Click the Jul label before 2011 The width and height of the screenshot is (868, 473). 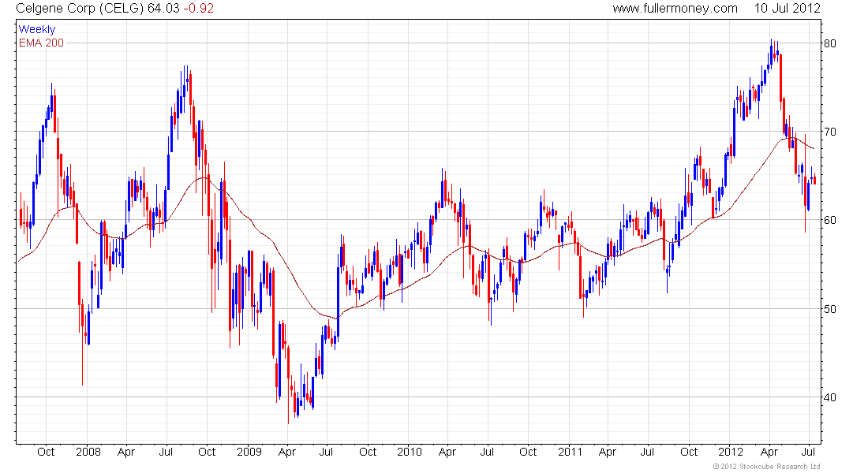pos(487,452)
